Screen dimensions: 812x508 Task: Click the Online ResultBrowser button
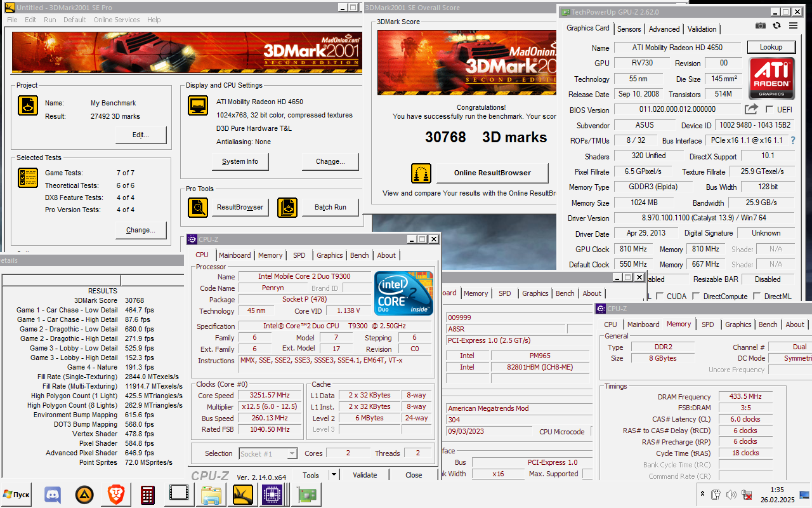pyautogui.click(x=492, y=173)
